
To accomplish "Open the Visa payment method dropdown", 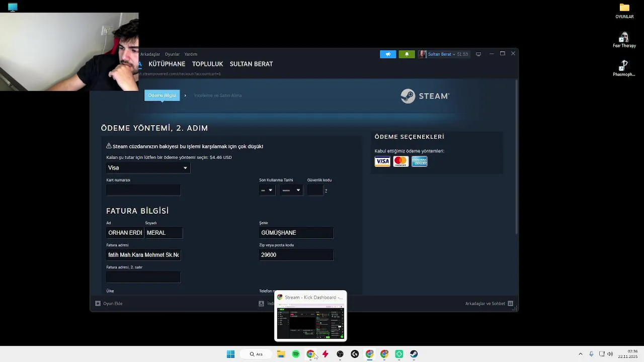I will 148,168.
